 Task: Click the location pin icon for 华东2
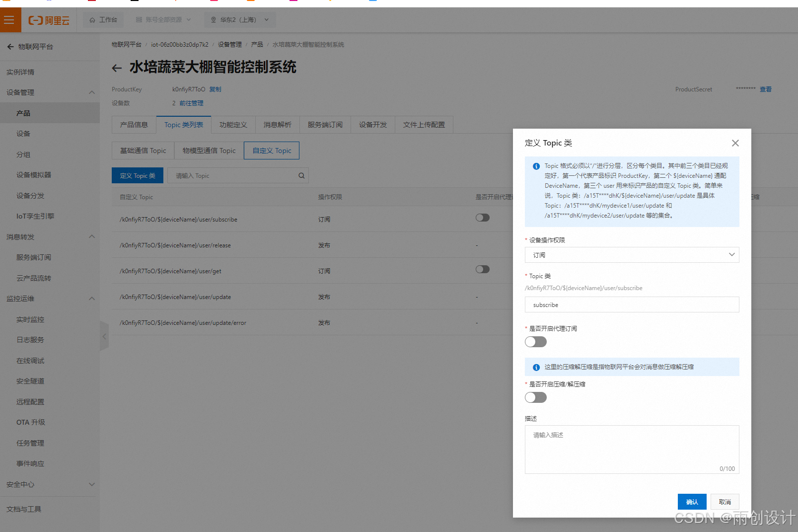click(214, 20)
